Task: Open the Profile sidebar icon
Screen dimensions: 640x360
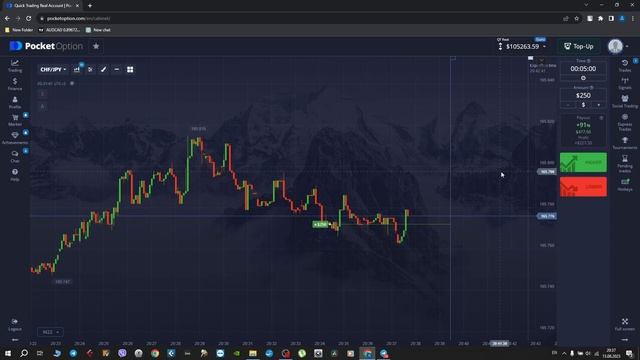Action: (15, 102)
